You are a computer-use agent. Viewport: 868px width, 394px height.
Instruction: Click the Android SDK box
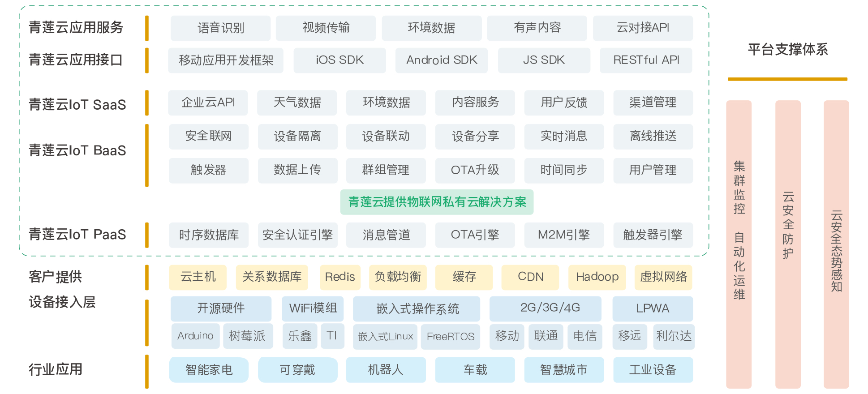pyautogui.click(x=442, y=60)
